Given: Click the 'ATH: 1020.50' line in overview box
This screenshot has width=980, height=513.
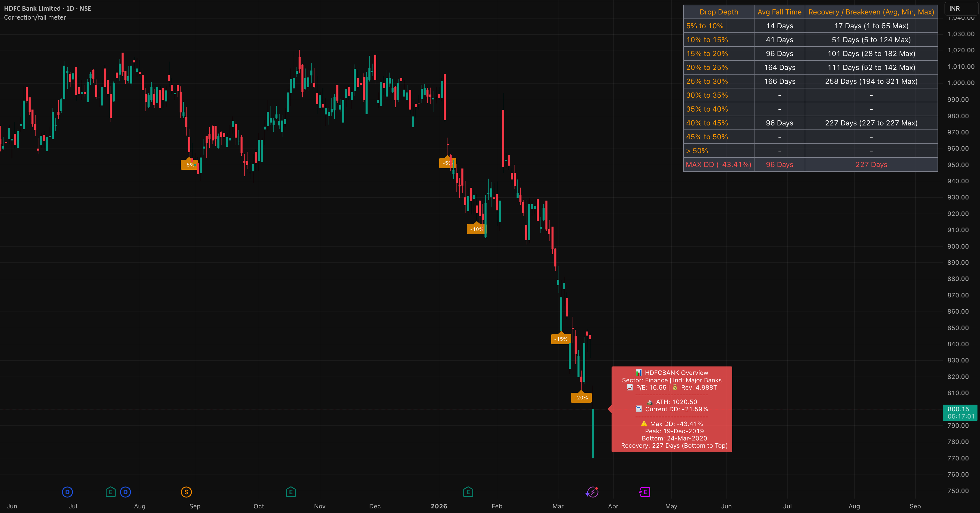Looking at the screenshot, I should coord(672,402).
